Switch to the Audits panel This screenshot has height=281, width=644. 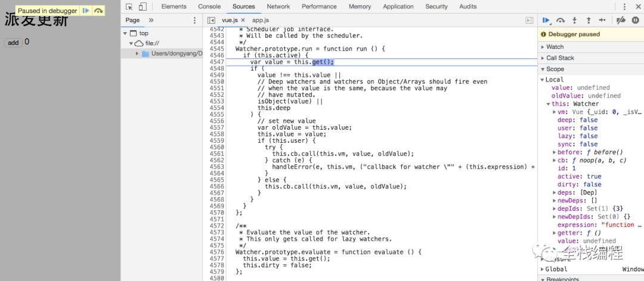[x=468, y=7]
